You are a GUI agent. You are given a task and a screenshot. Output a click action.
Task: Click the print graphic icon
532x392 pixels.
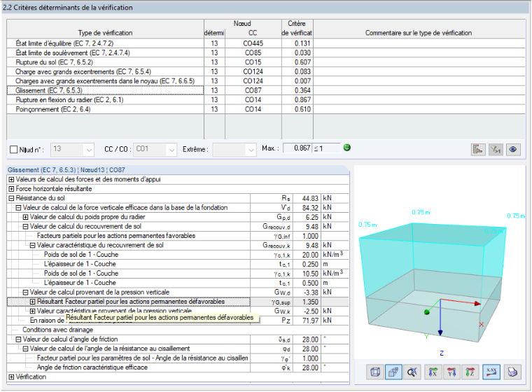512,372
